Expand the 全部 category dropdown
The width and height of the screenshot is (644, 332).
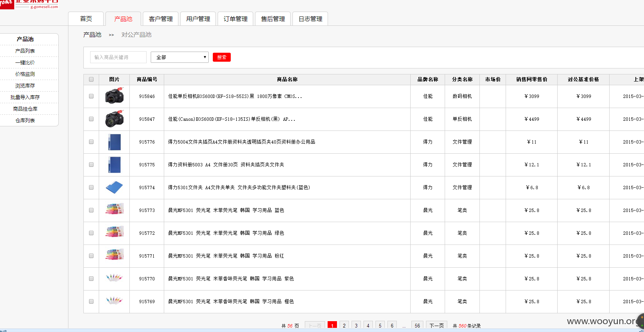point(180,57)
